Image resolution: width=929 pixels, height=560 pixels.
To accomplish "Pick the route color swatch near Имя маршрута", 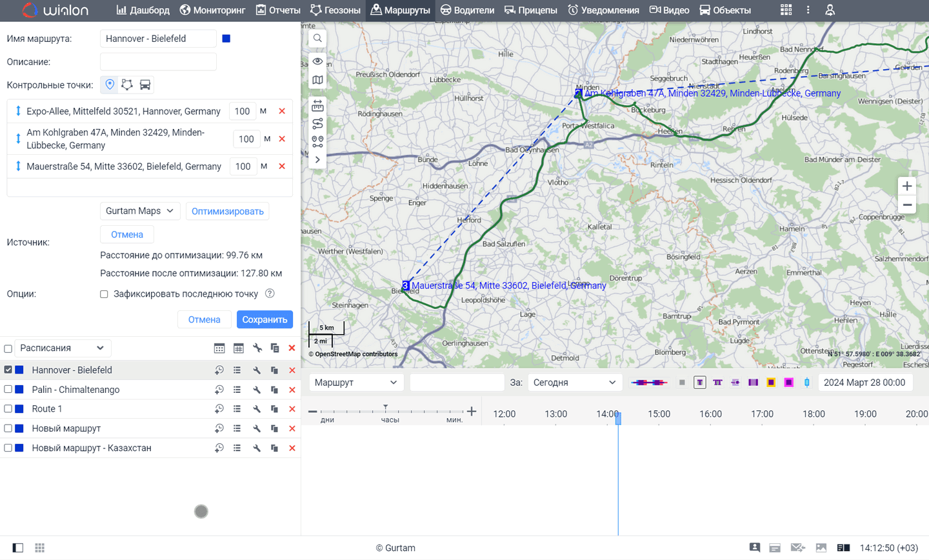I will [226, 39].
